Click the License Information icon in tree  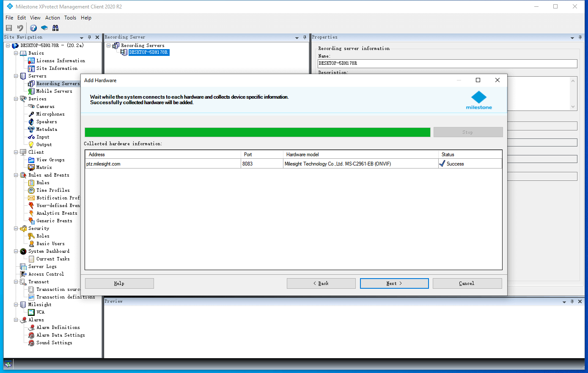tap(31, 61)
